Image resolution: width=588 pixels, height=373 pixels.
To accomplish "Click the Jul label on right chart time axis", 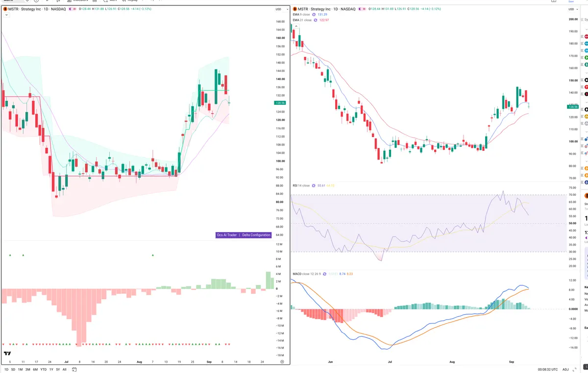I will pyautogui.click(x=391, y=361).
